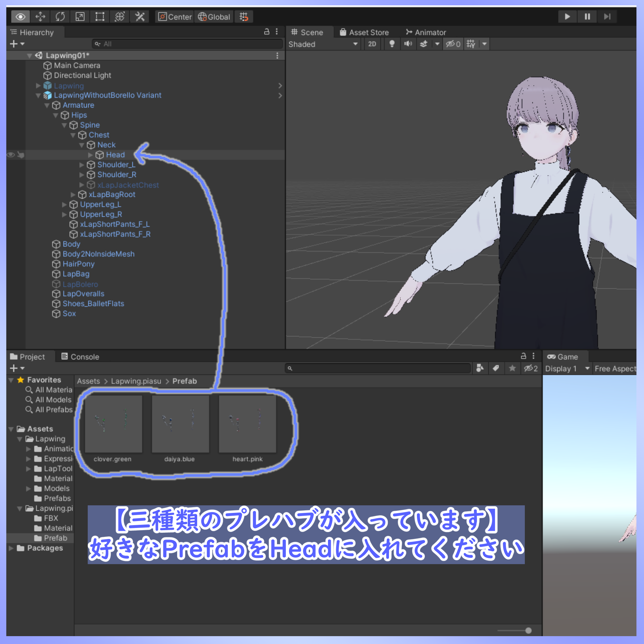Select the Scale tool

pyautogui.click(x=80, y=16)
